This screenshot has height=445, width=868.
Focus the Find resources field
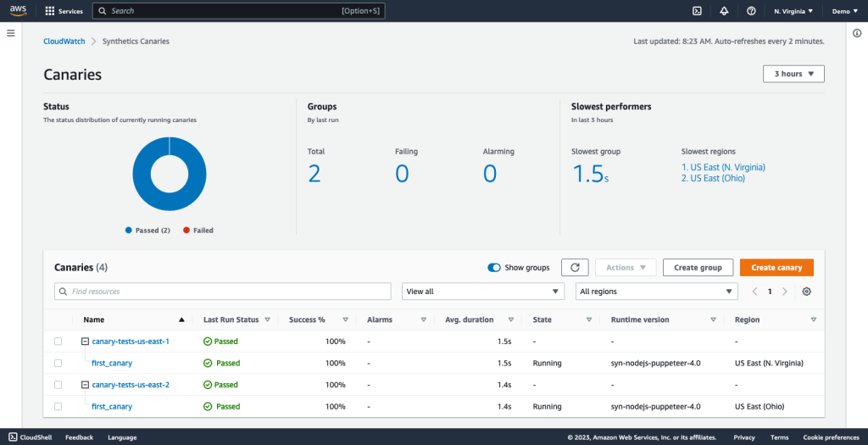pyautogui.click(x=223, y=292)
